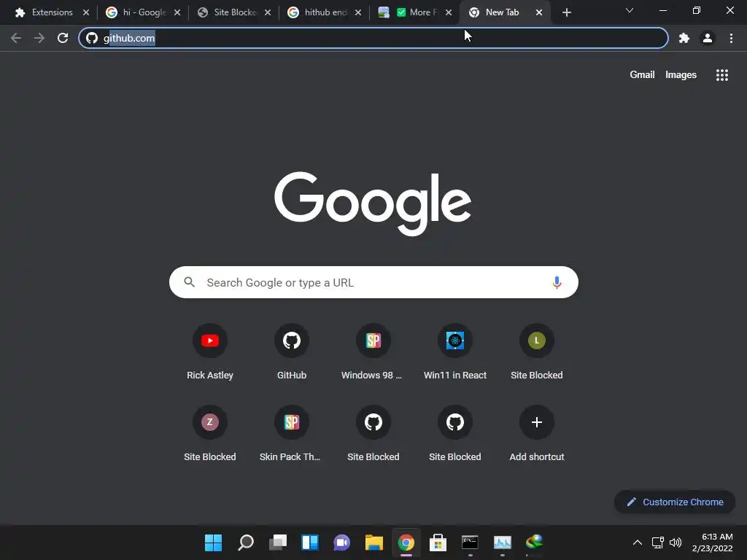This screenshot has width=747, height=560.
Task: Click the Add shortcut plus tile
Action: [x=536, y=433]
